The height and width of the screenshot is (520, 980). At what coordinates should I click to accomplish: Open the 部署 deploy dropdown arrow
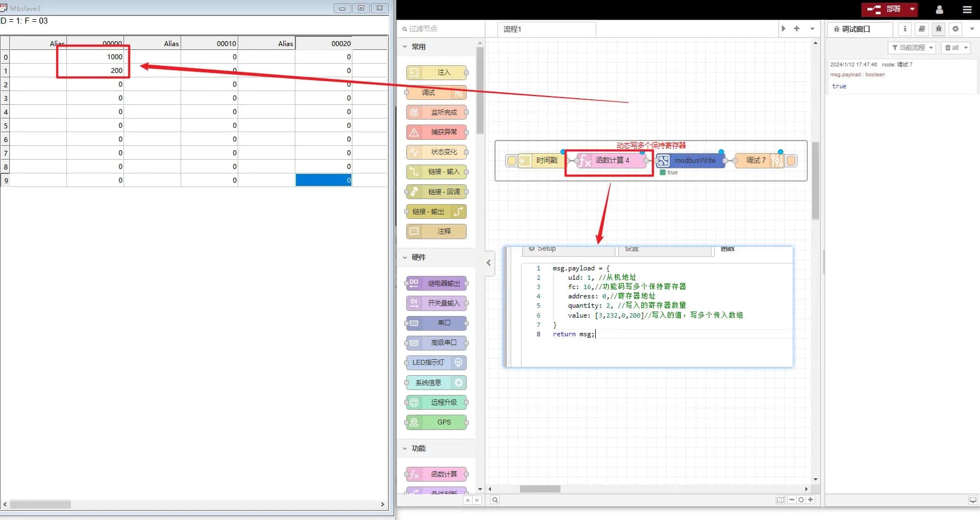(912, 9)
